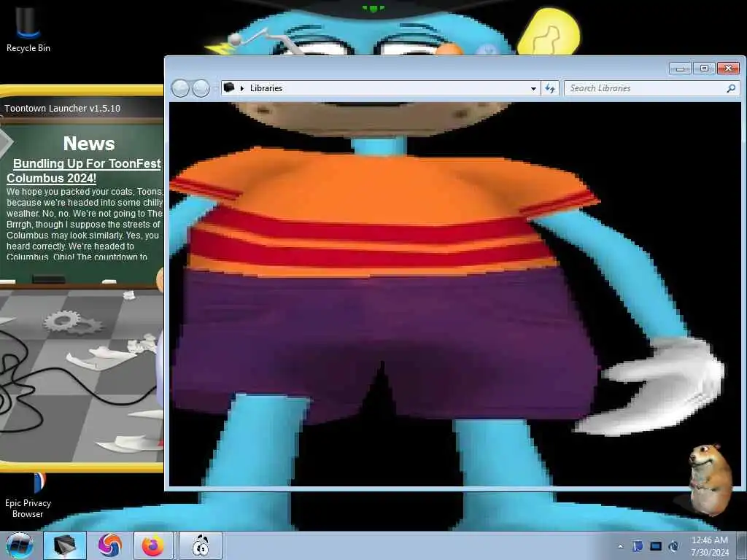Click Toontown Launcher v1.5.10 title text
This screenshot has height=560, width=747.
63,108
